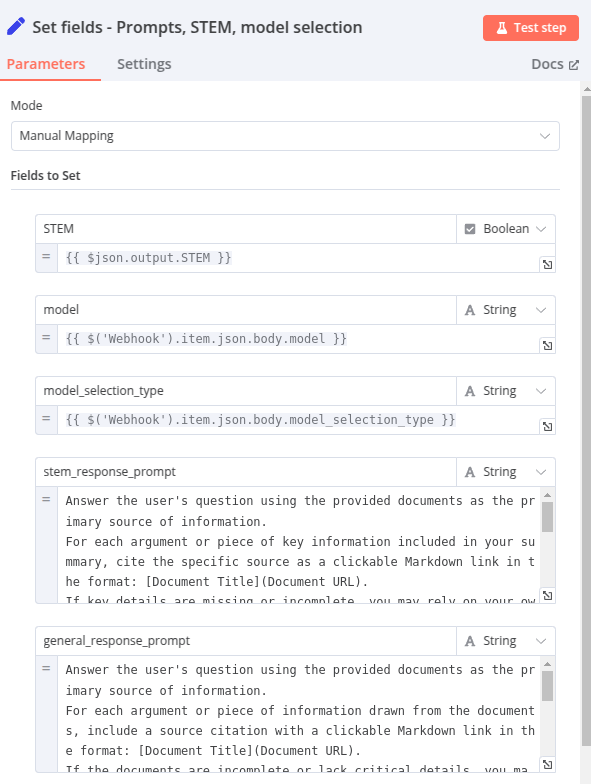The width and height of the screenshot is (591, 784).
Task: Click the STEM expression value field
Action: 298,258
